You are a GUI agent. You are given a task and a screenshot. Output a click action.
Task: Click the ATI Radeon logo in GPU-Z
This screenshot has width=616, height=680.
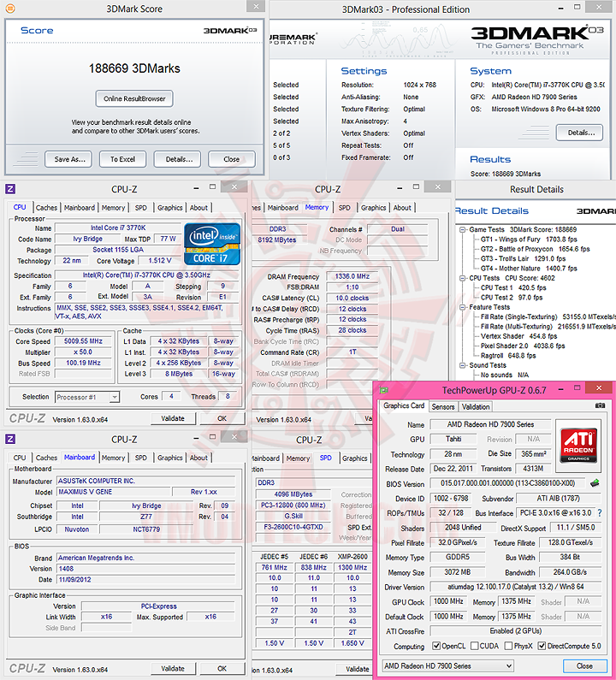[x=578, y=446]
